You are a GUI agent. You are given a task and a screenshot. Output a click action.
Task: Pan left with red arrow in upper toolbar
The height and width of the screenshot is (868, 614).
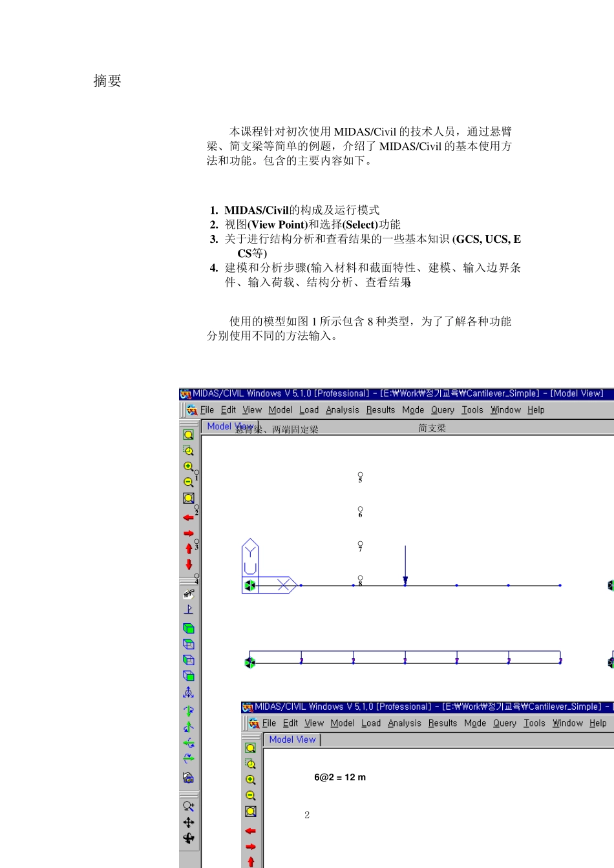coord(188,517)
